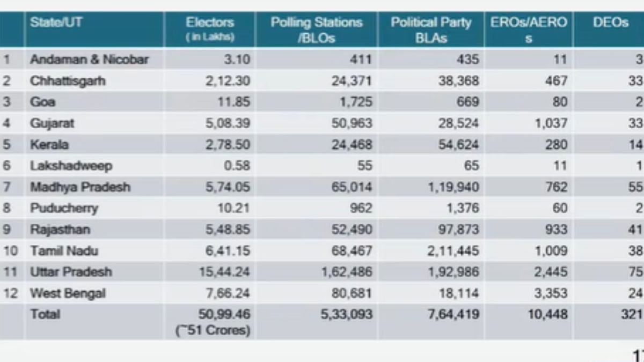Select the Total row label
Viewport: 644px width, 362px height.
click(45, 314)
